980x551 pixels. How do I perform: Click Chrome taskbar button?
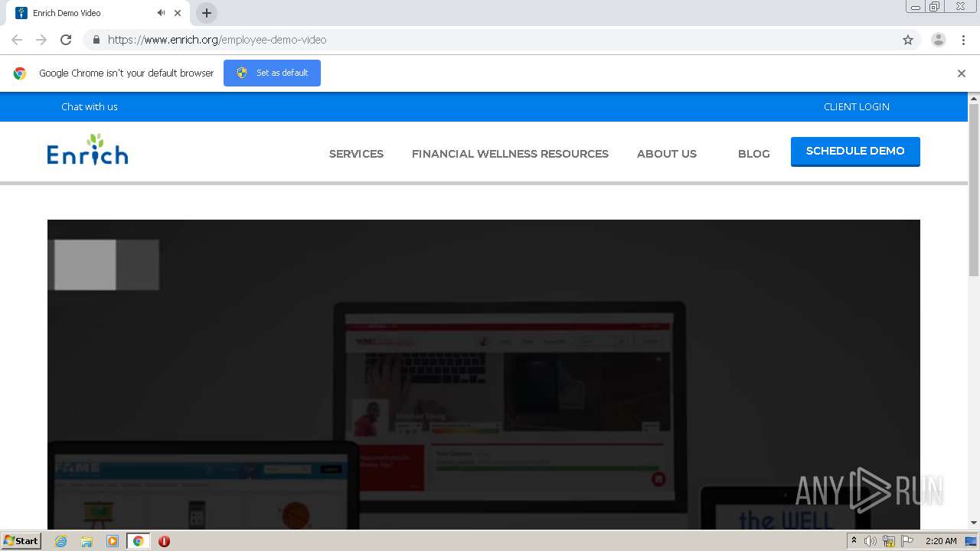click(x=139, y=541)
